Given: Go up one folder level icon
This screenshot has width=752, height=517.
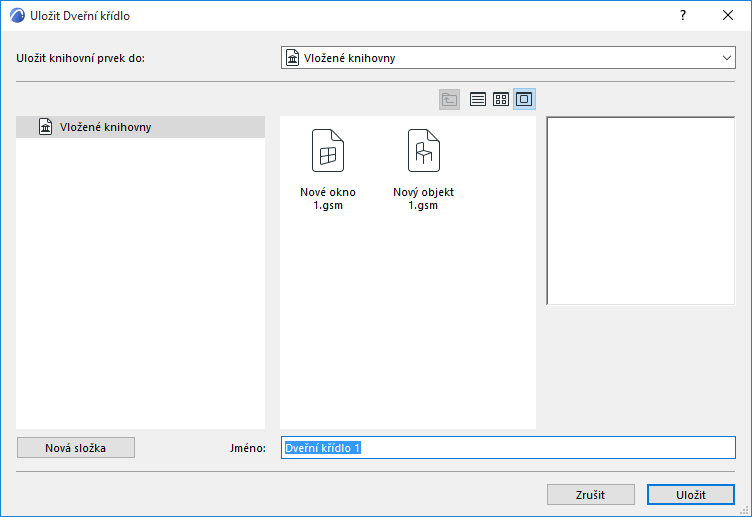Looking at the screenshot, I should (x=449, y=99).
